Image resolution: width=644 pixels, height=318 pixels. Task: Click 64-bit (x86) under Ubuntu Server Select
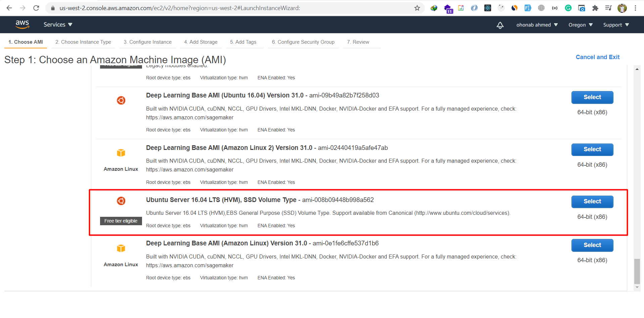pos(592,217)
